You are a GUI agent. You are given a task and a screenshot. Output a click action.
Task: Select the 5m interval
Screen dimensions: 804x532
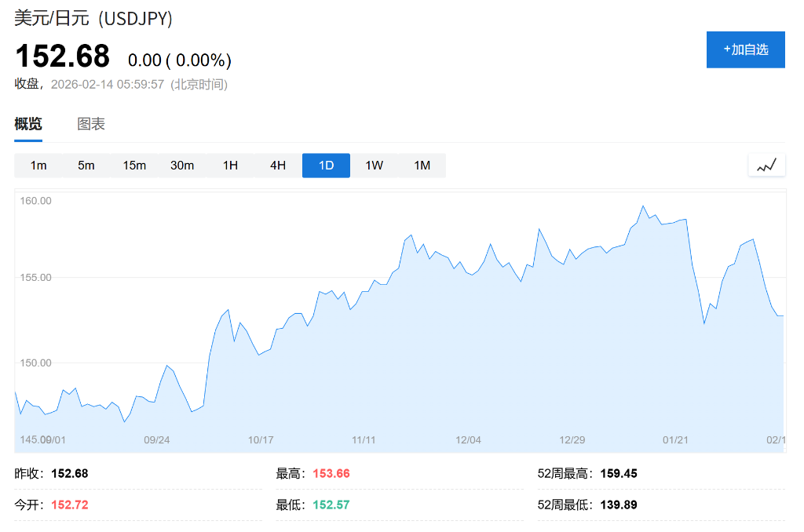click(86, 166)
